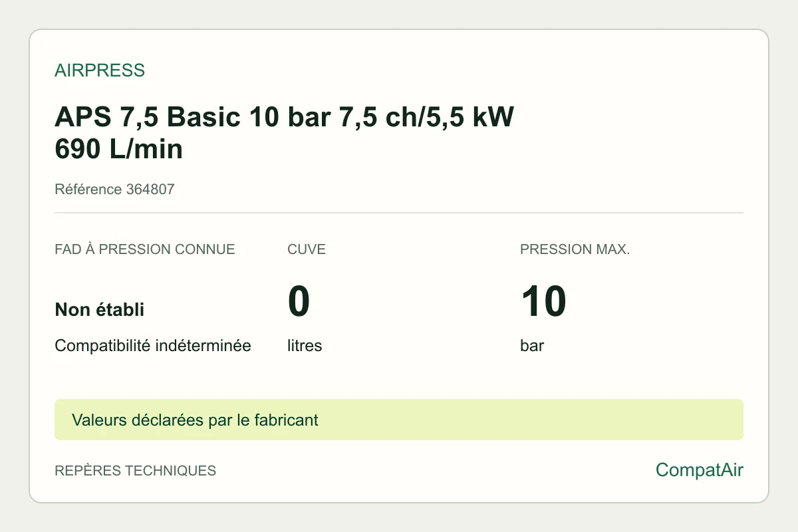The width and height of the screenshot is (798, 532).
Task: Click the 10 bar text in the title
Action: tap(291, 118)
